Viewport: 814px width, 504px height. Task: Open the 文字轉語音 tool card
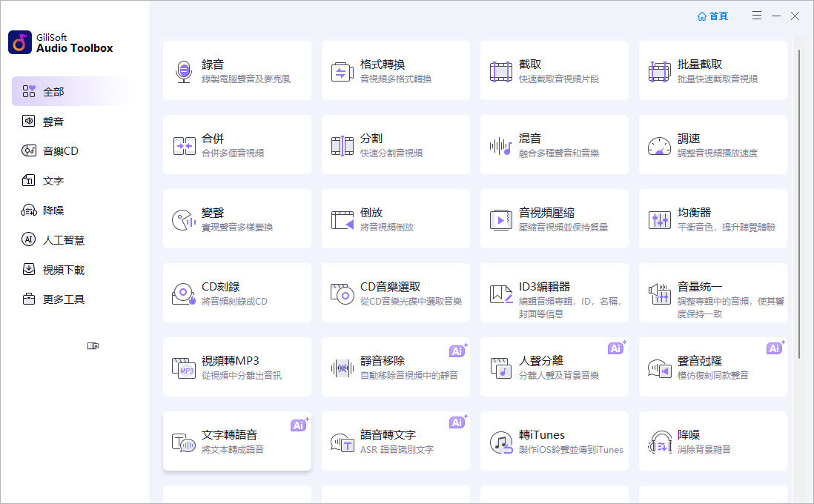(x=237, y=441)
